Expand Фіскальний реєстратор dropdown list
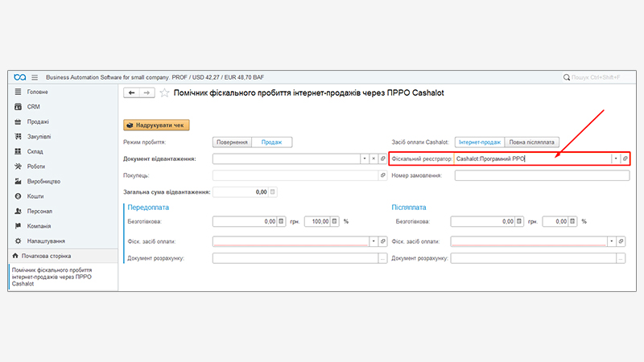 point(615,159)
